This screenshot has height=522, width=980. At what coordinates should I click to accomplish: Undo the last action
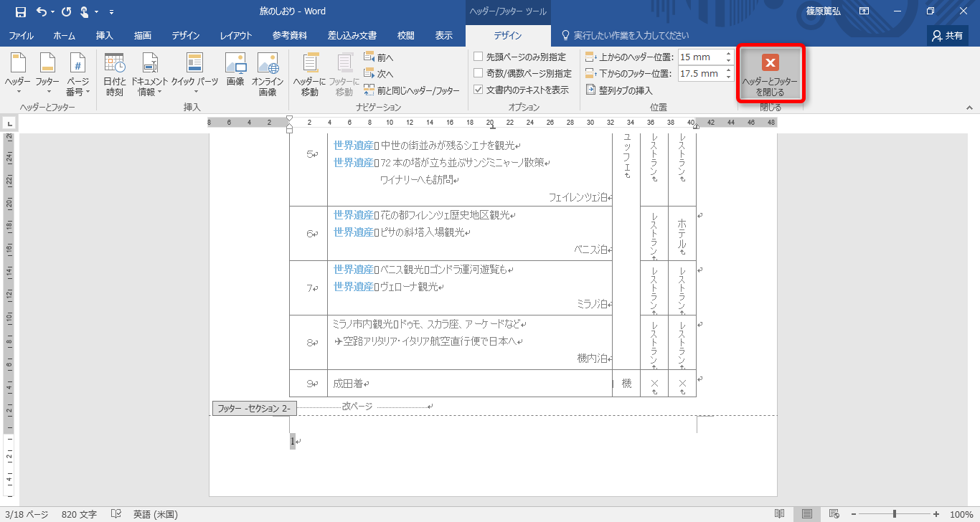(41, 11)
